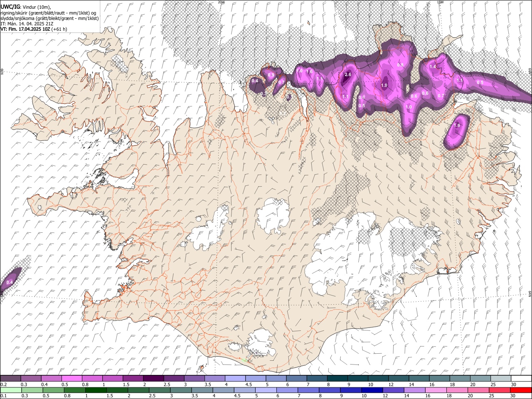This screenshot has height=399, width=532.
Task: Click the 'UWC/IG: Vindur (10m)' title text
Action: pos(26,7)
